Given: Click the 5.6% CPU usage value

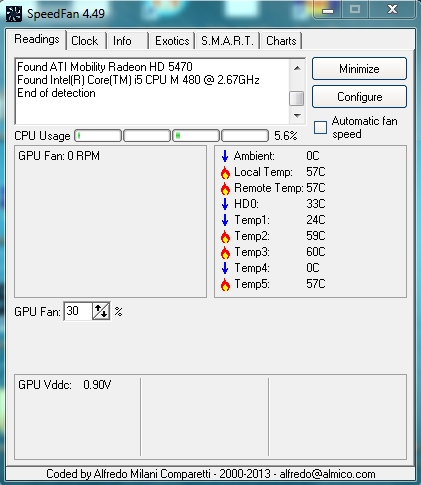Looking at the screenshot, I should pos(285,136).
